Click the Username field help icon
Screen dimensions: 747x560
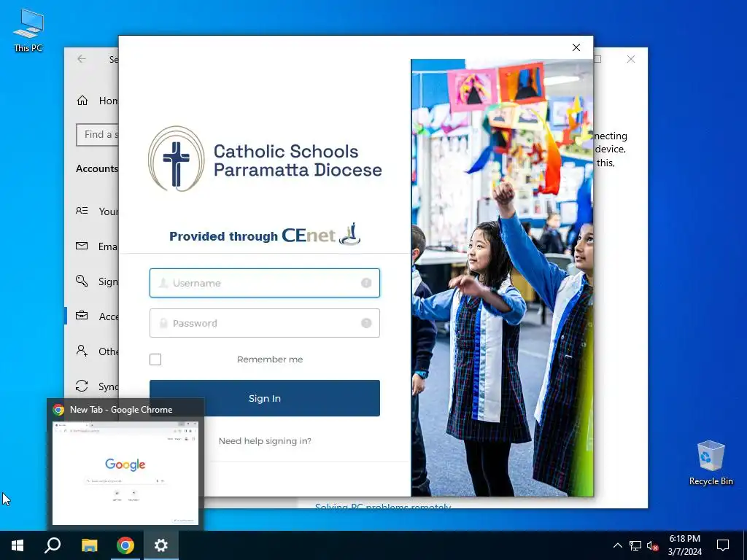[x=366, y=283]
